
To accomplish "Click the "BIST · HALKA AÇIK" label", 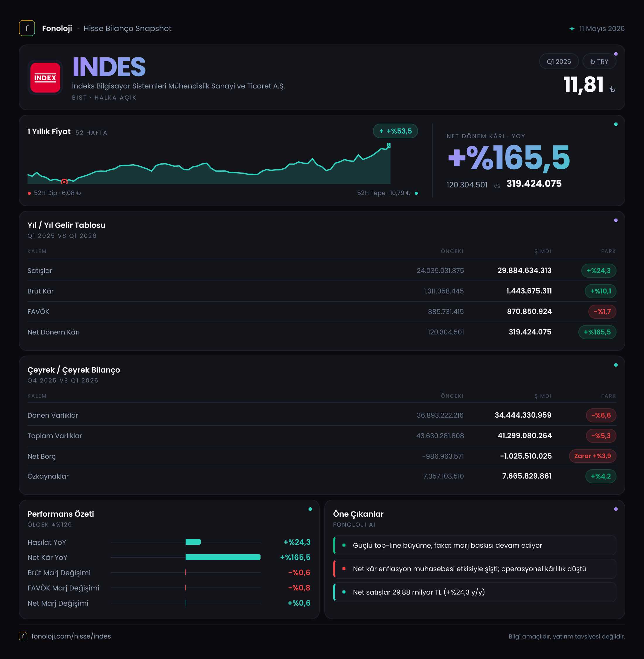I will (104, 98).
